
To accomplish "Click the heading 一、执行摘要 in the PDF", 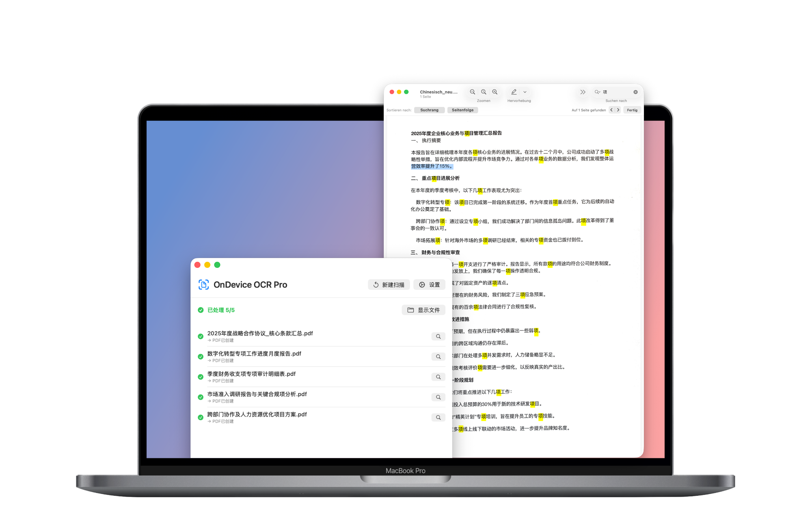I will [x=426, y=141].
